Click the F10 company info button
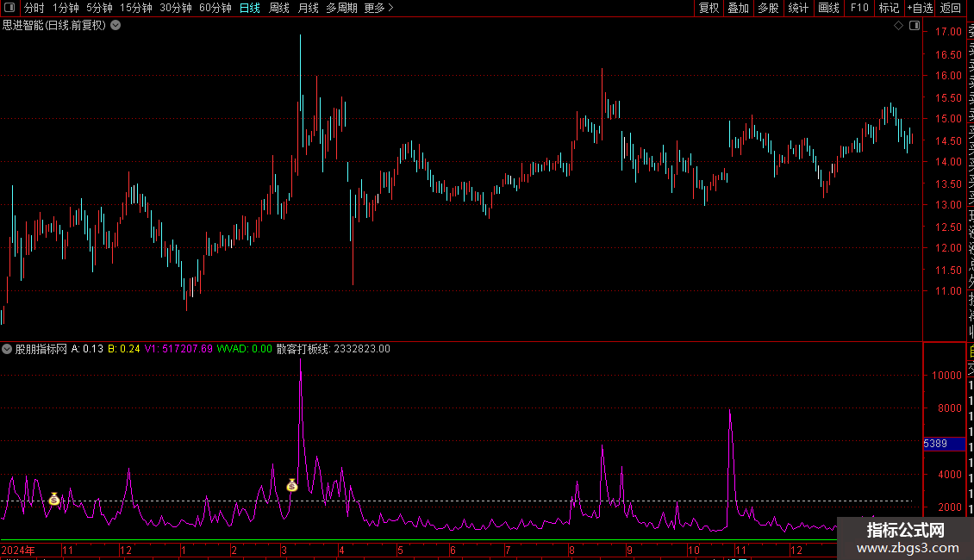The height and width of the screenshot is (560, 974). [859, 8]
